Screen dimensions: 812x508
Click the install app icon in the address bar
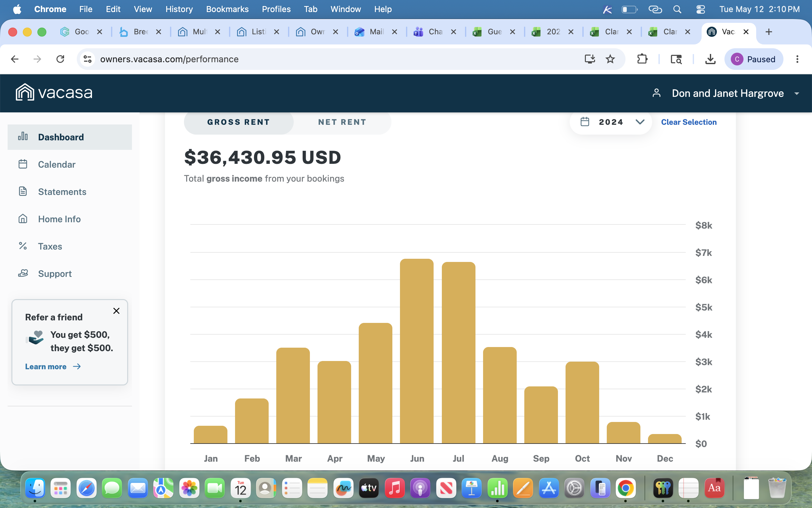click(x=590, y=59)
